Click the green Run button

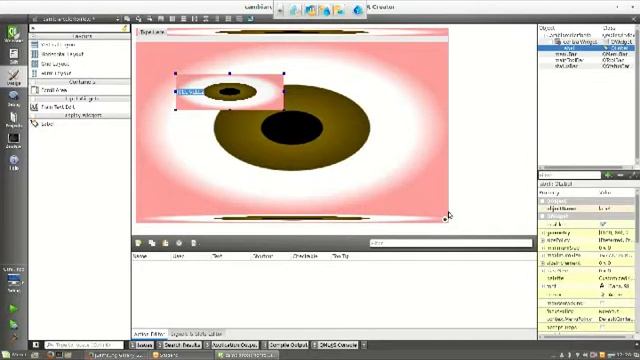tap(13, 309)
